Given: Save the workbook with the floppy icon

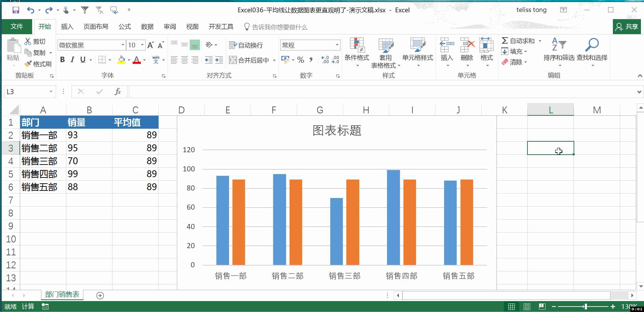Looking at the screenshot, I should coord(16,10).
